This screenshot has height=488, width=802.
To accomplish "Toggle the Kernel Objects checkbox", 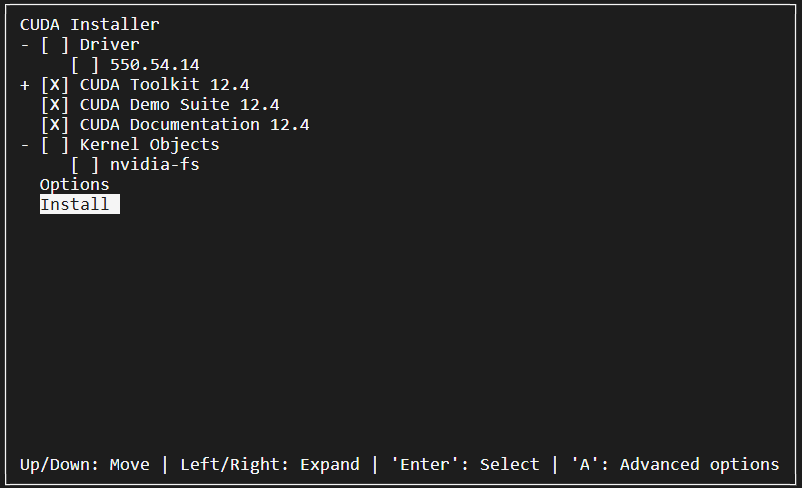I will [x=55, y=145].
